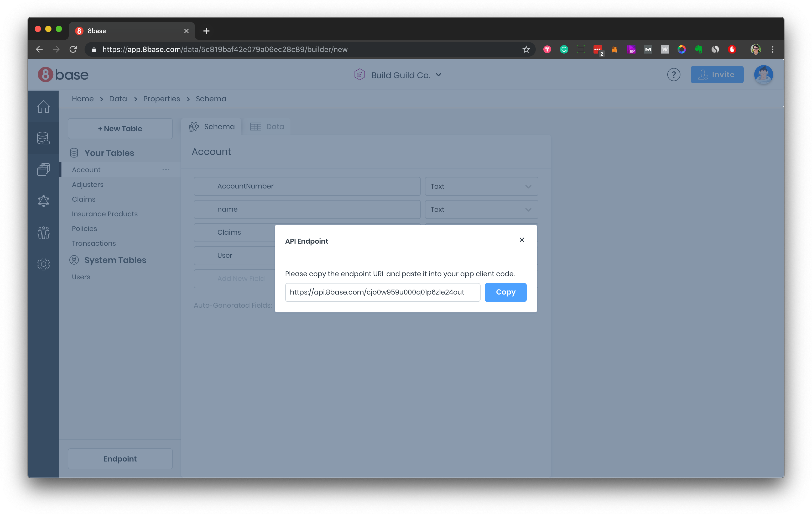Open AccountNumber field type dropdown
The width and height of the screenshot is (812, 514).
481,186
